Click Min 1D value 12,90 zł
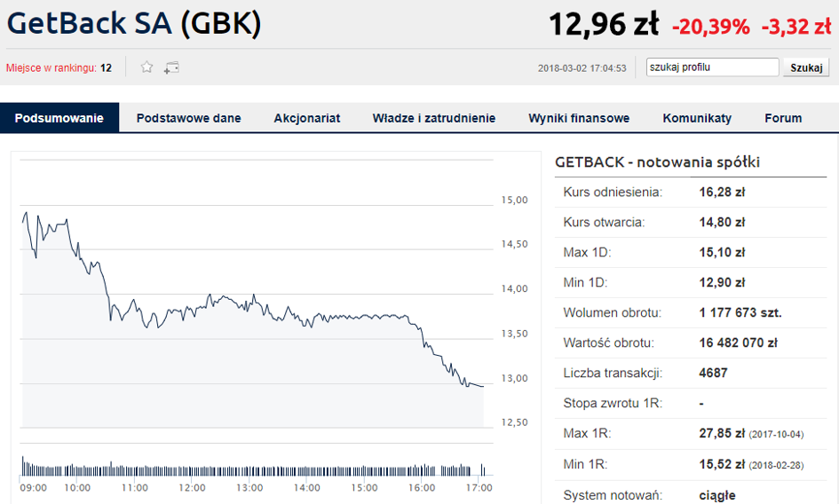The width and height of the screenshot is (839, 504). click(722, 282)
